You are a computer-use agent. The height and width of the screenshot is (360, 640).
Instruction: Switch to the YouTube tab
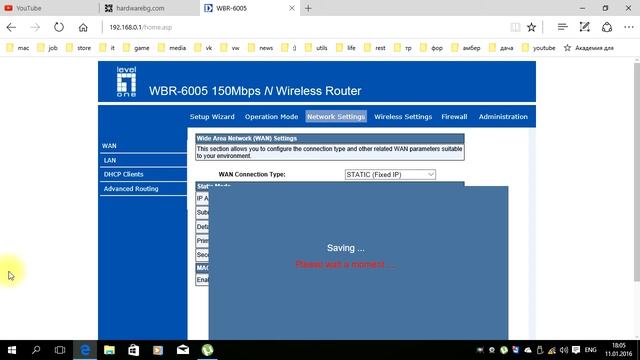pyautogui.click(x=49, y=8)
